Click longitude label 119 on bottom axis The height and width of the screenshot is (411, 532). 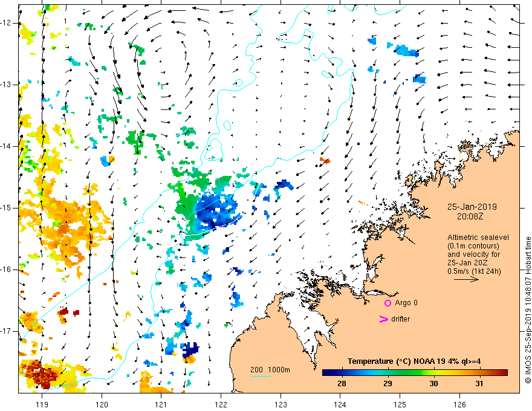tap(42, 404)
